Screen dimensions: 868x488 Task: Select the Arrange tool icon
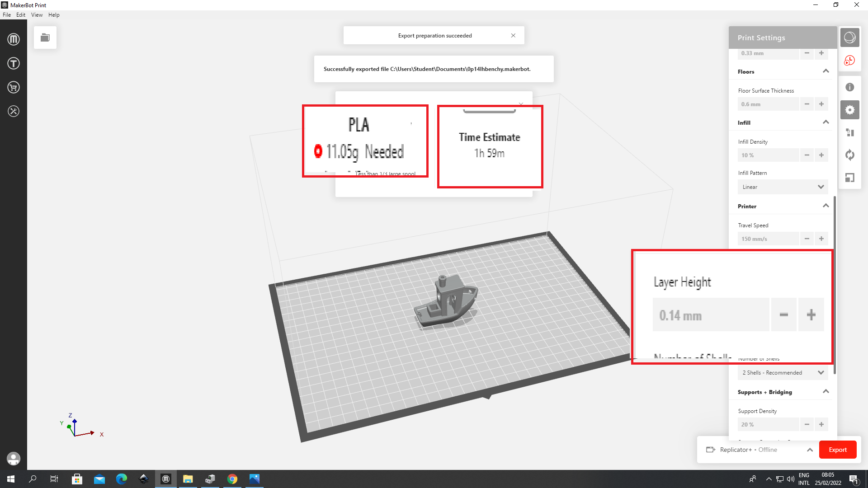pos(850,132)
